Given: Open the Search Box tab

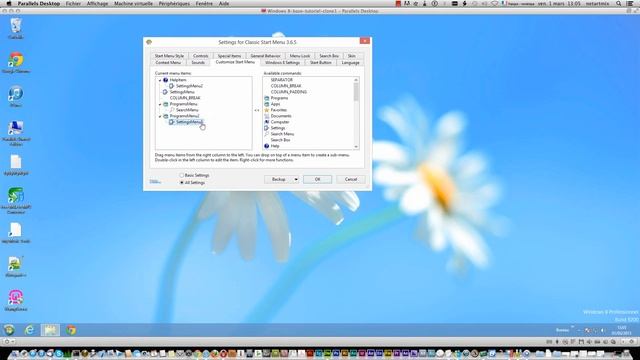Looking at the screenshot, I should coord(329,56).
